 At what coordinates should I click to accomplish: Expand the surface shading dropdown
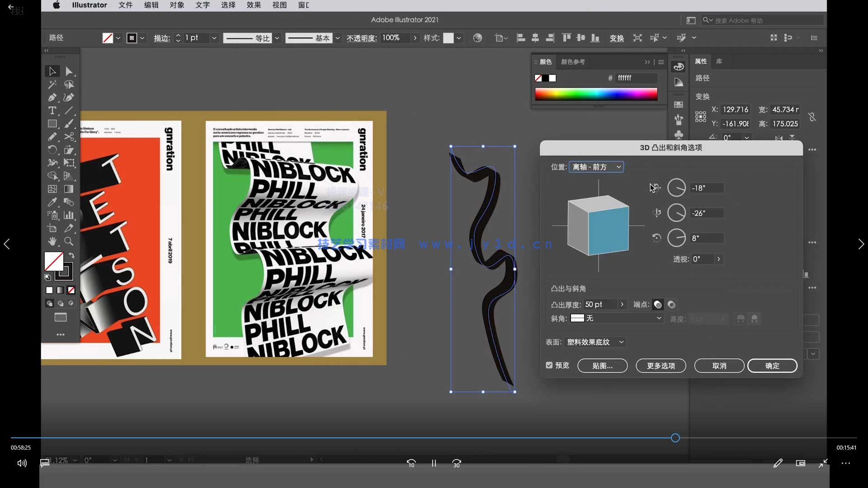595,342
